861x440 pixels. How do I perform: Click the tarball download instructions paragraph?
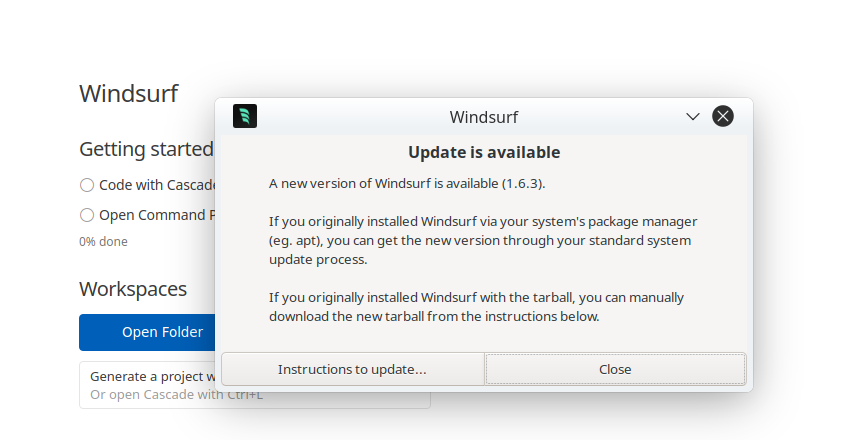477,307
